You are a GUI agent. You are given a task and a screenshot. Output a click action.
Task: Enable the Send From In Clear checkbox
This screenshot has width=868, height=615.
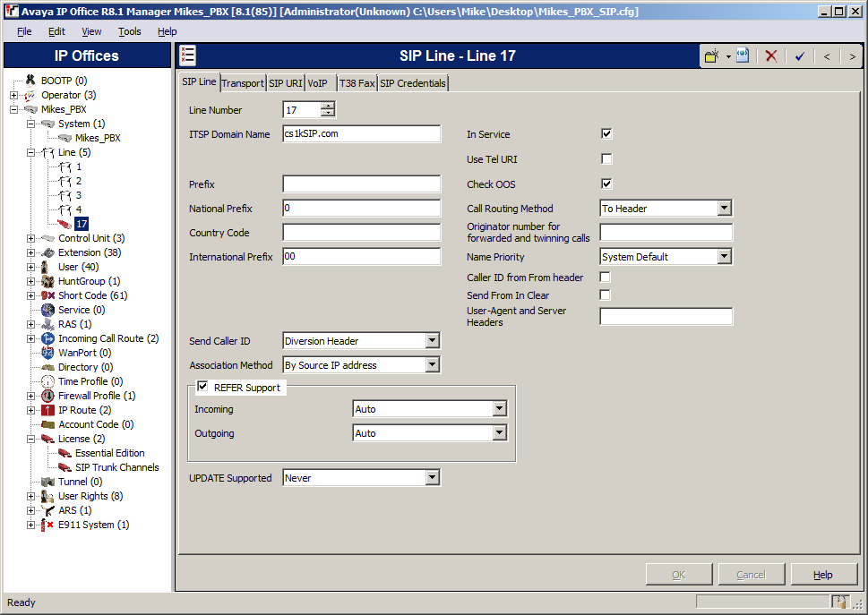606,295
